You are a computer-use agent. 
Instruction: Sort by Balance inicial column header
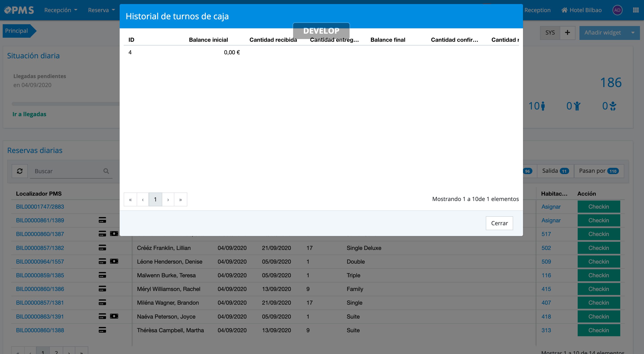pos(208,40)
